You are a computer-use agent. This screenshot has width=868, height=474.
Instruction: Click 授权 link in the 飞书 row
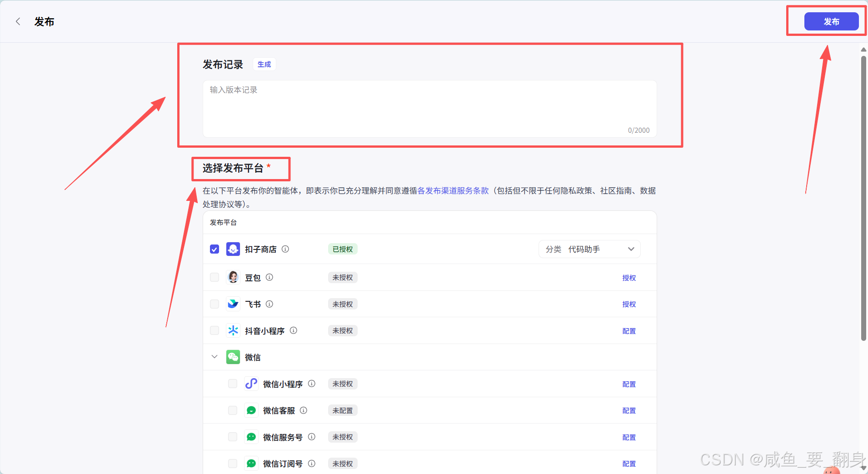pyautogui.click(x=629, y=304)
